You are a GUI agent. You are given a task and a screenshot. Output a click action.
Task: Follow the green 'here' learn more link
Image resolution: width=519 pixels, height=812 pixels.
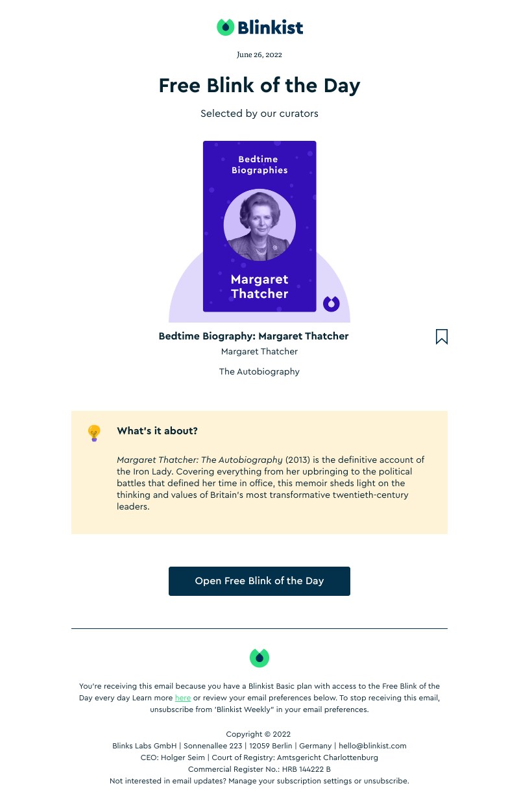pos(183,698)
